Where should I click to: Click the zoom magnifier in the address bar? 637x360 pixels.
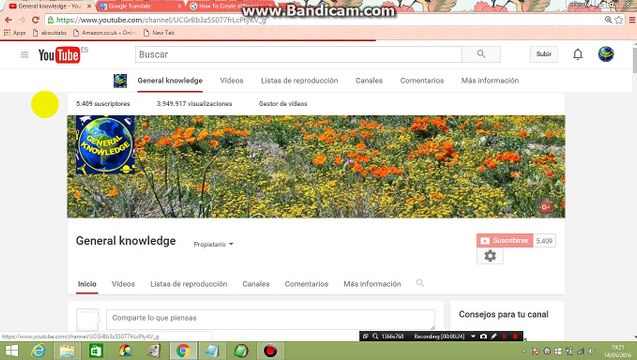click(x=608, y=20)
